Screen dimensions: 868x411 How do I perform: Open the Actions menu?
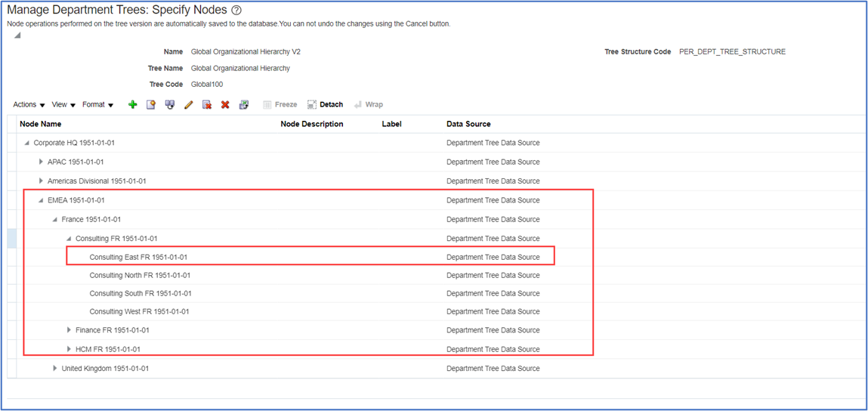pos(29,105)
